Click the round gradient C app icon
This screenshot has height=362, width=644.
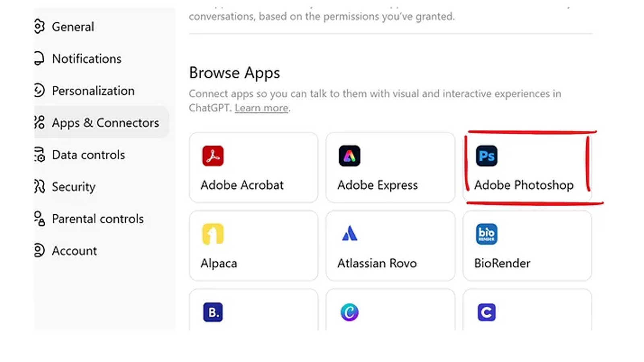coord(349,312)
